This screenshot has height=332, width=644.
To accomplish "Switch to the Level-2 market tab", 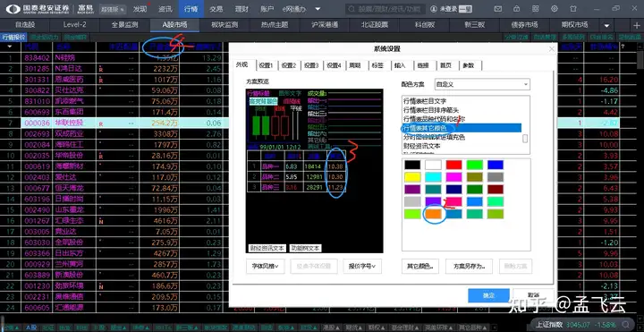I will 75,25.
